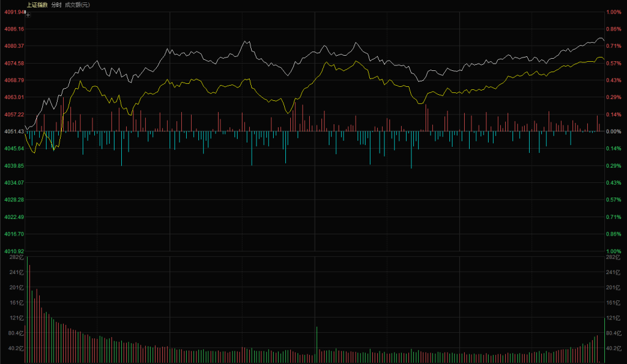Click the small plus icon at chart corner

(28, 15)
